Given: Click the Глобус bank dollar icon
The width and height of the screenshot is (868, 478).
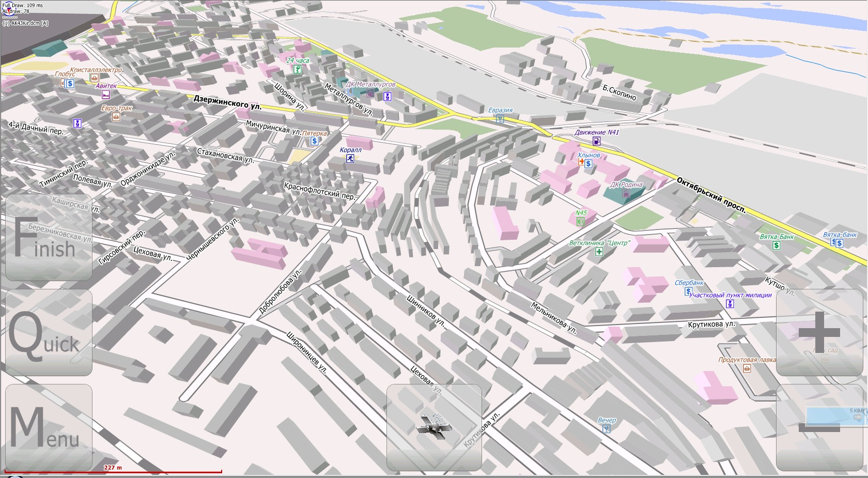Looking at the screenshot, I should [70, 83].
